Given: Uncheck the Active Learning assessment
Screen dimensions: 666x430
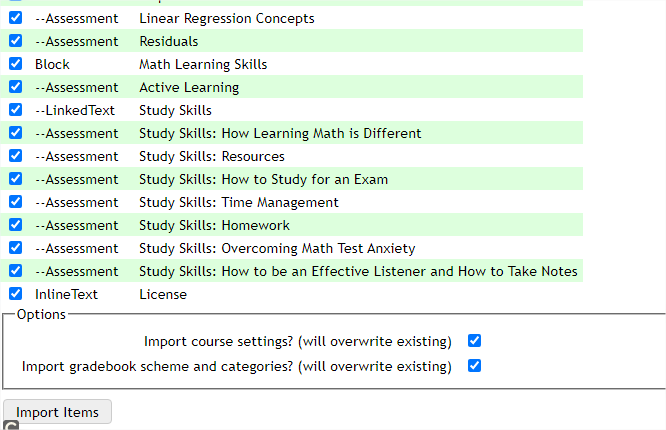Looking at the screenshot, I should pyautogui.click(x=15, y=87).
